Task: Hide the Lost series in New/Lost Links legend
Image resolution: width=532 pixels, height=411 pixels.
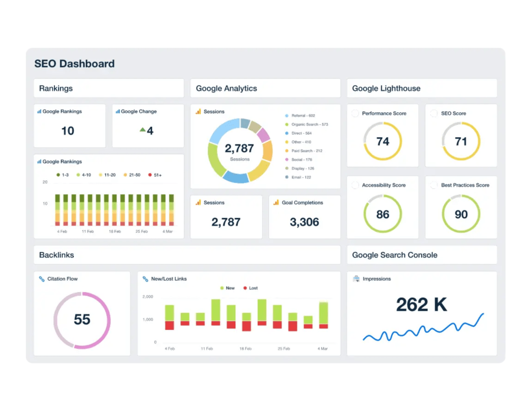Action: [x=249, y=288]
